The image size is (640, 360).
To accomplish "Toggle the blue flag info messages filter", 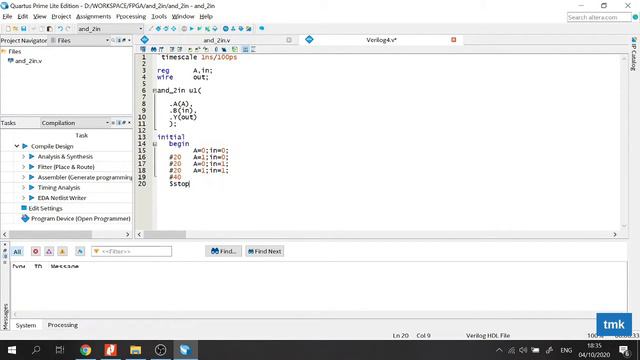I will pos(80,251).
